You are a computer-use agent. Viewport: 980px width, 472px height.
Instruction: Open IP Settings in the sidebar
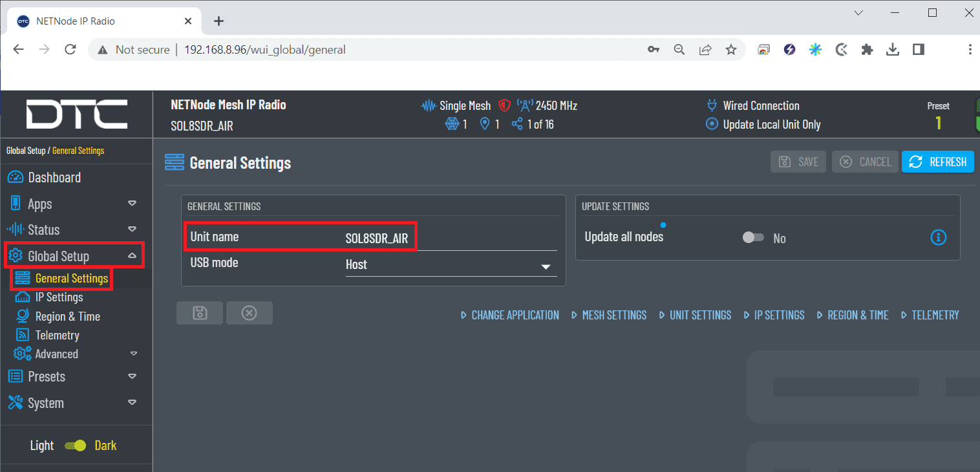[59, 297]
